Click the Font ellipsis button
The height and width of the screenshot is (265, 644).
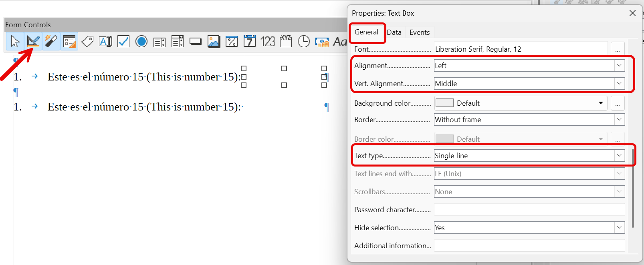(617, 49)
